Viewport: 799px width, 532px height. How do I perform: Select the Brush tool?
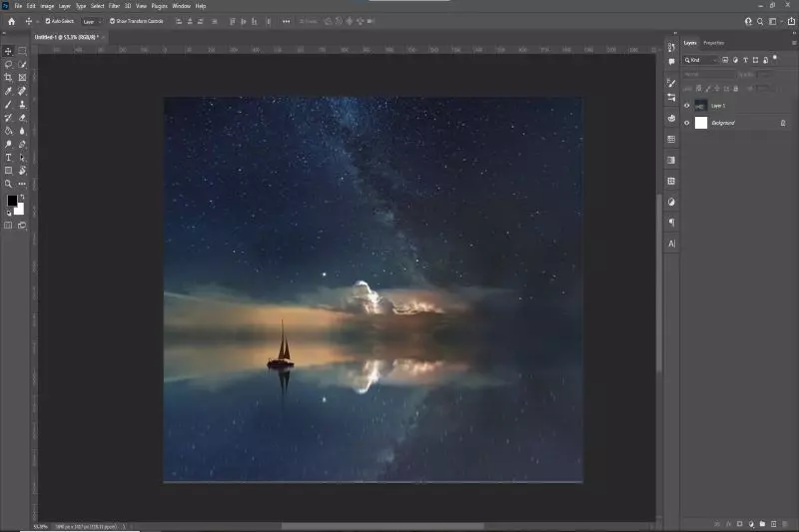pos(9,104)
